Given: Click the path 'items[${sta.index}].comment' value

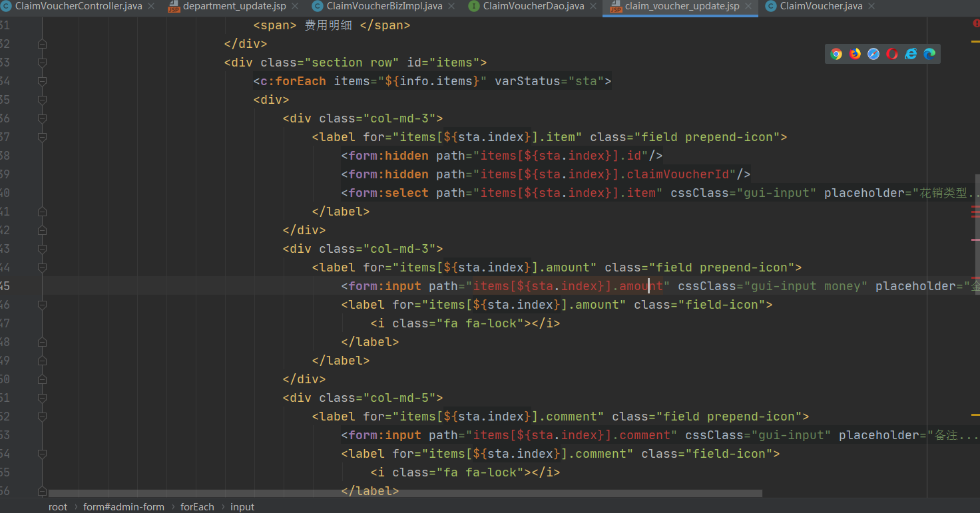Looking at the screenshot, I should click(571, 435).
